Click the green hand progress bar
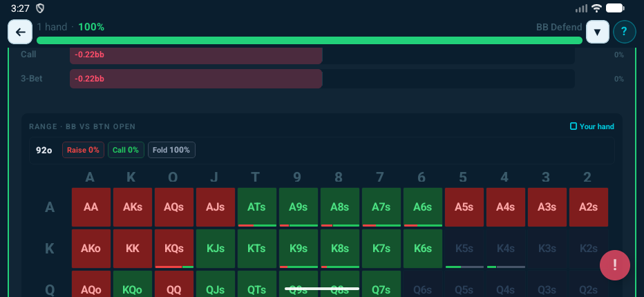This screenshot has height=297, width=644. tap(309, 40)
